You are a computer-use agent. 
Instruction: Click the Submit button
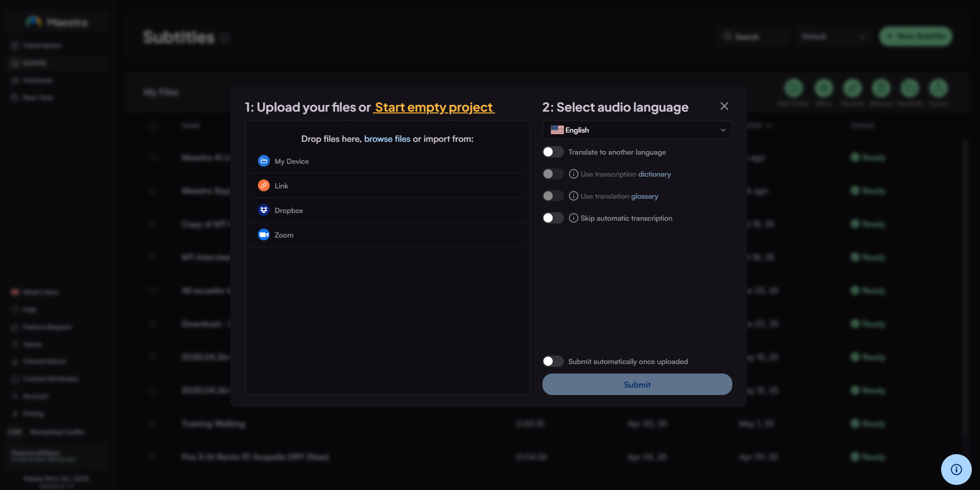[x=637, y=385]
